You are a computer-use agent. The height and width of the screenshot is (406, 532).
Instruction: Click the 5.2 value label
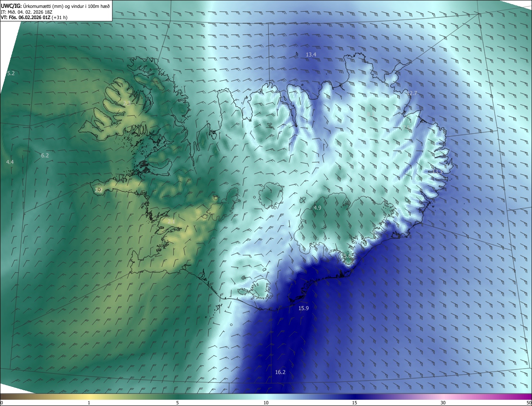(x=10, y=73)
